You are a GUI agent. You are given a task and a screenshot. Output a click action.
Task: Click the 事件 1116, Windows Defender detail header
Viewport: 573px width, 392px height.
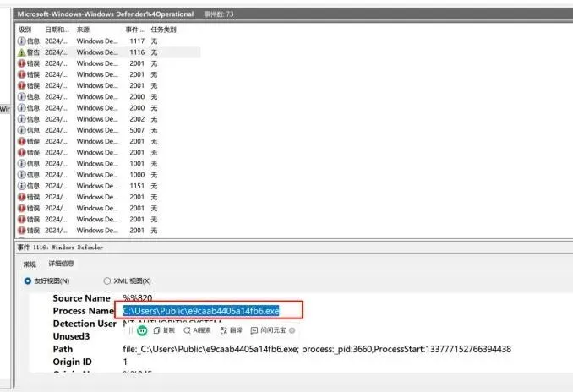point(60,248)
